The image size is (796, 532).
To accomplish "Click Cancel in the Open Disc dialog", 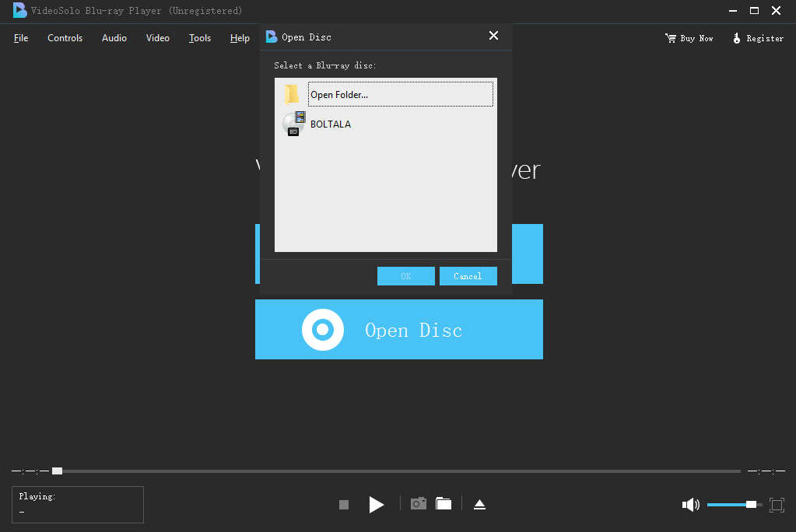I will [x=468, y=276].
